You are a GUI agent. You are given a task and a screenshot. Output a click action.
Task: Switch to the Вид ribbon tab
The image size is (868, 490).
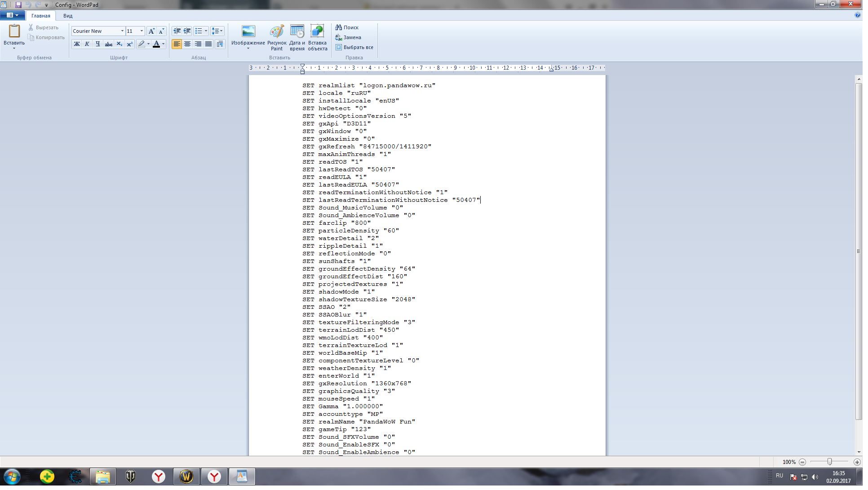(68, 16)
